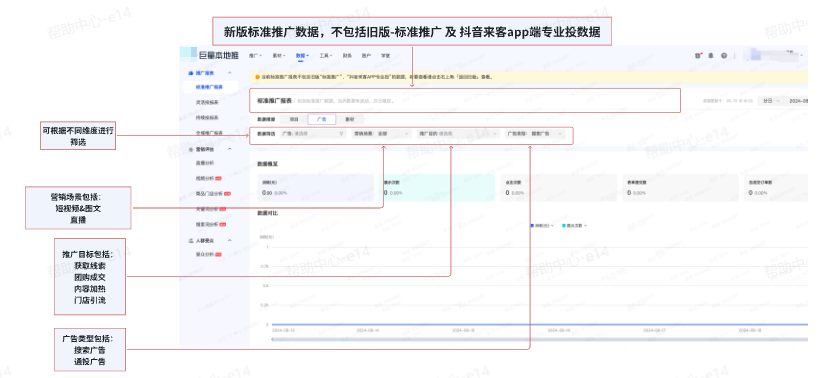The image size is (822, 378).
Task: Open the 学堂 menu item
Action: (385, 55)
